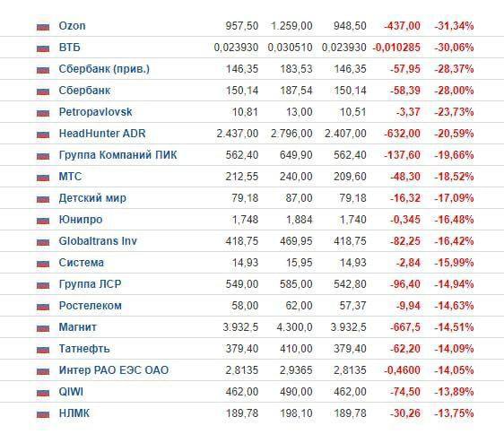
Task: Click the flag icon next to НЛМК
Action: [43, 414]
